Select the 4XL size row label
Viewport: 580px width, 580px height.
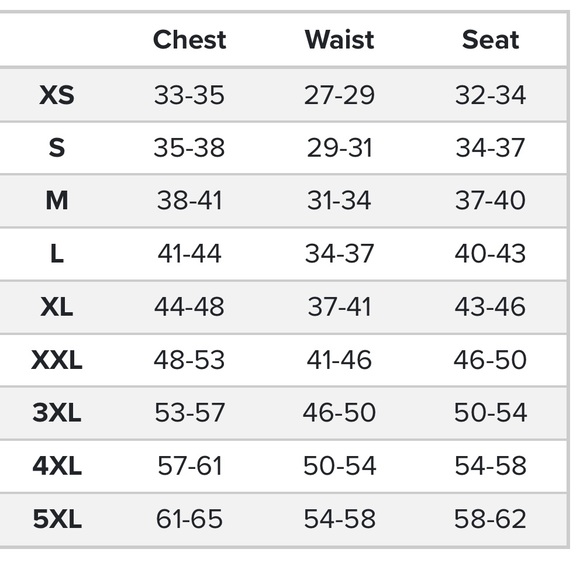57,465
